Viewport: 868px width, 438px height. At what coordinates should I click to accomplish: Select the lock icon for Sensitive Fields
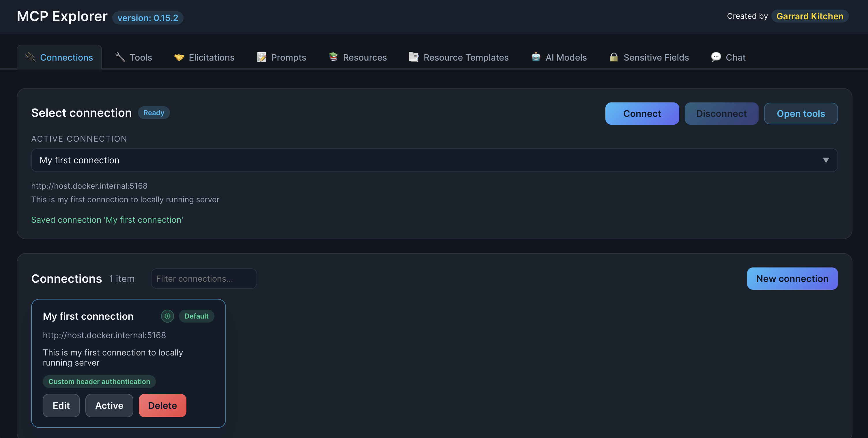pos(614,57)
